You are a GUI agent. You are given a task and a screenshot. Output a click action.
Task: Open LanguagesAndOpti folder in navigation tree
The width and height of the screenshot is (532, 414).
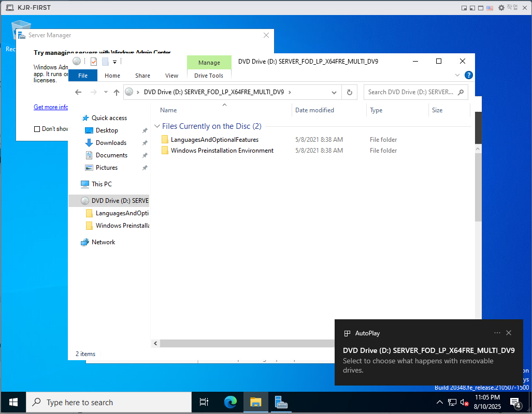click(117, 213)
